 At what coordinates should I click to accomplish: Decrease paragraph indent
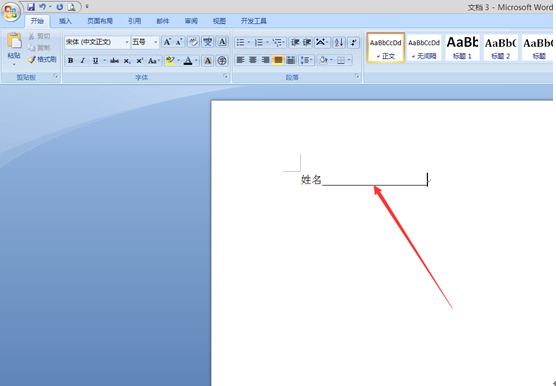coord(295,43)
